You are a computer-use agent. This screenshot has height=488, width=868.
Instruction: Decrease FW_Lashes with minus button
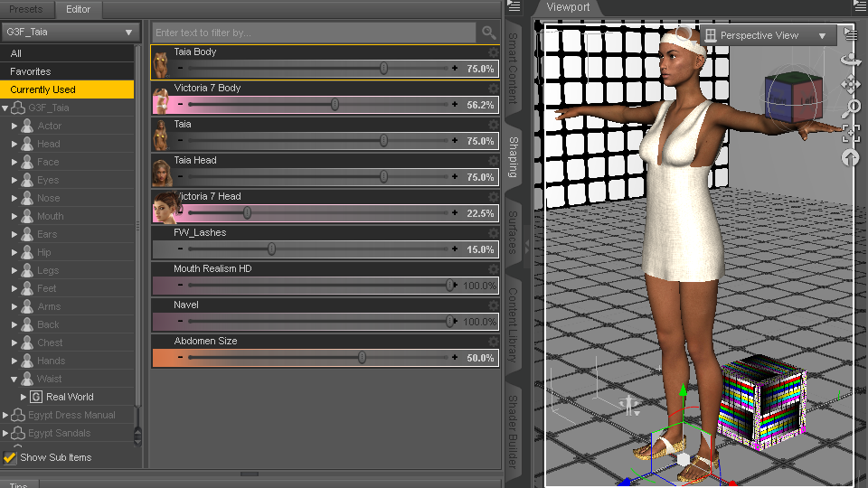click(181, 249)
